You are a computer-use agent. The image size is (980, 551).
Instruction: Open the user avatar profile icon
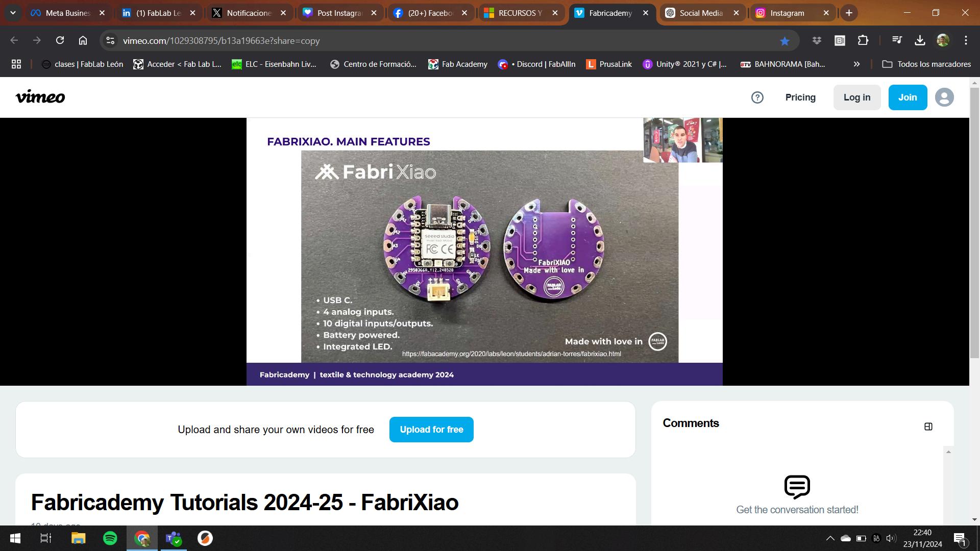tap(944, 97)
